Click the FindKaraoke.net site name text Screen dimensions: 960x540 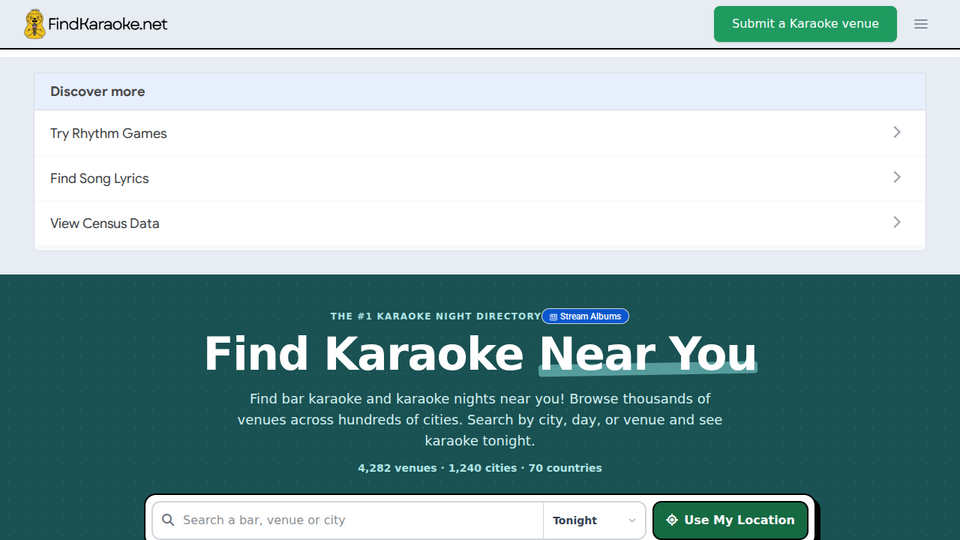point(108,24)
